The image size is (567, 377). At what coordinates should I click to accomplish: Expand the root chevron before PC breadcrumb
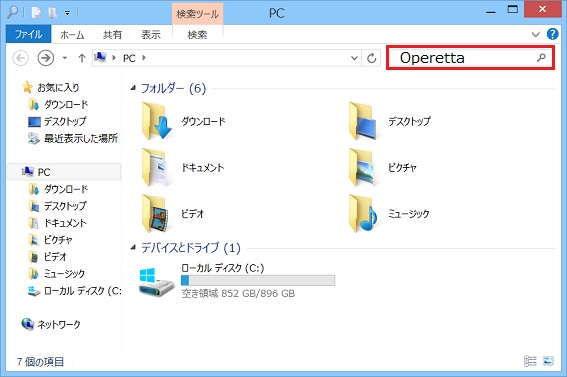coord(114,58)
